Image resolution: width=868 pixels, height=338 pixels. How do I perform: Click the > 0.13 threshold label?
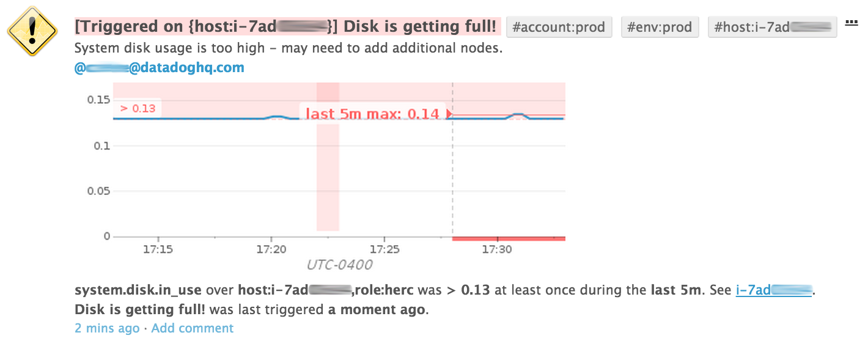(137, 108)
